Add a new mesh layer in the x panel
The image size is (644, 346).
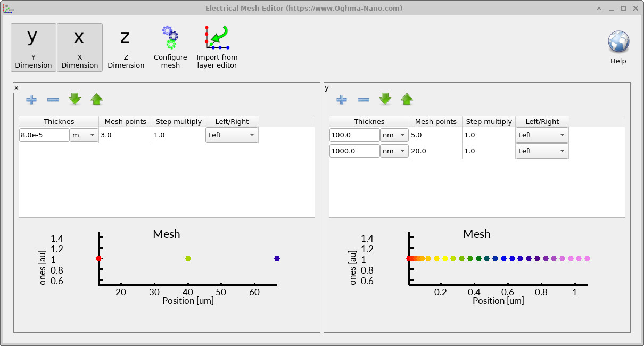coord(31,100)
